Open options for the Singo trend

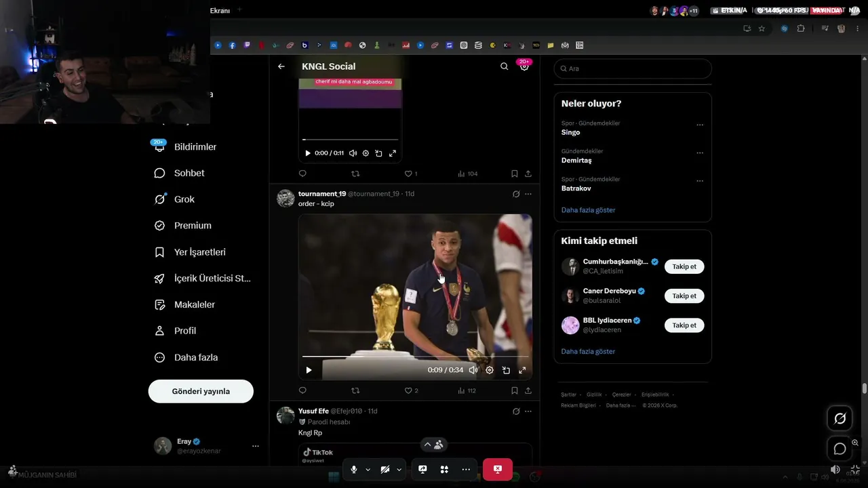pos(700,125)
